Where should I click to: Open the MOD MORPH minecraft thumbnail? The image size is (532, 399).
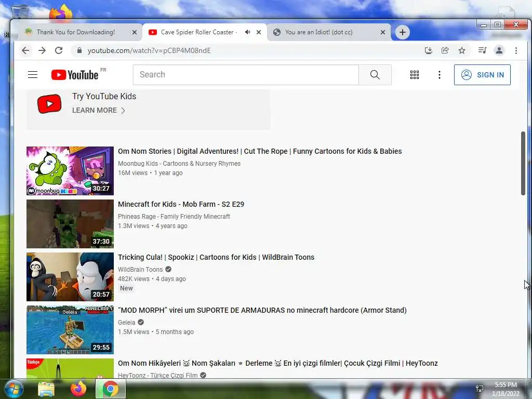(x=70, y=329)
